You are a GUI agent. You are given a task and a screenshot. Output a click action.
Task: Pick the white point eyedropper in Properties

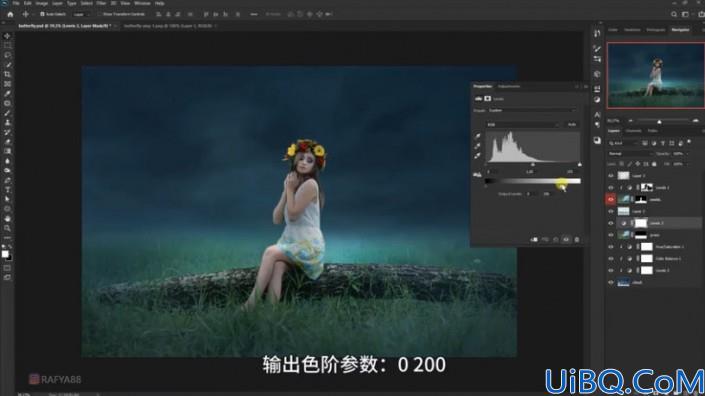coord(477,156)
